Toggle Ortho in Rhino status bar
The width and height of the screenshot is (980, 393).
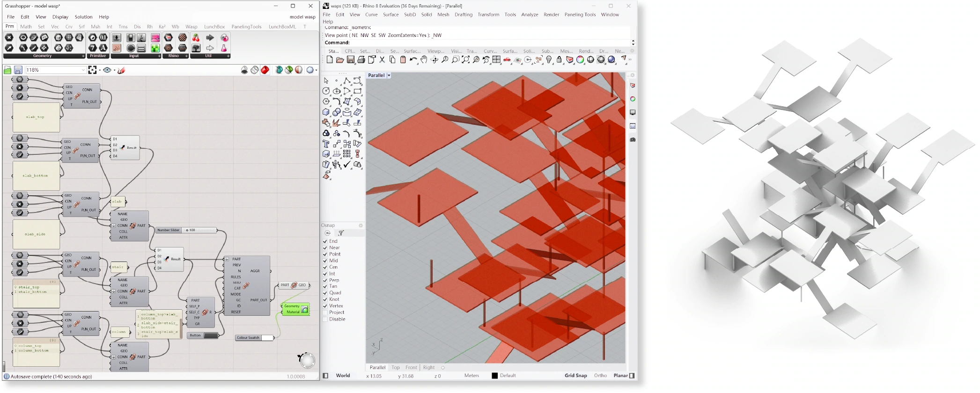pos(600,376)
